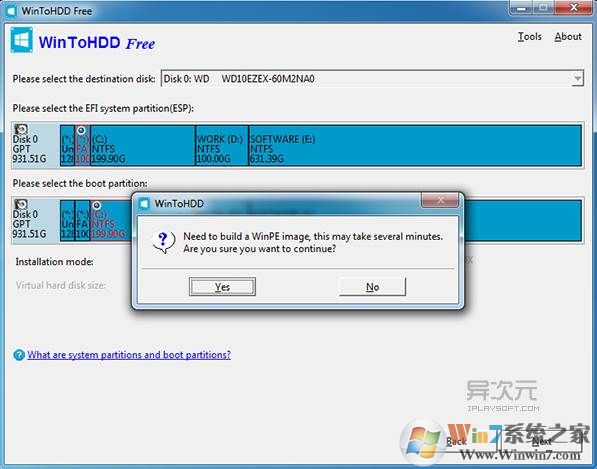Open 'What are system partitions and boot partitions?' link

[129, 355]
